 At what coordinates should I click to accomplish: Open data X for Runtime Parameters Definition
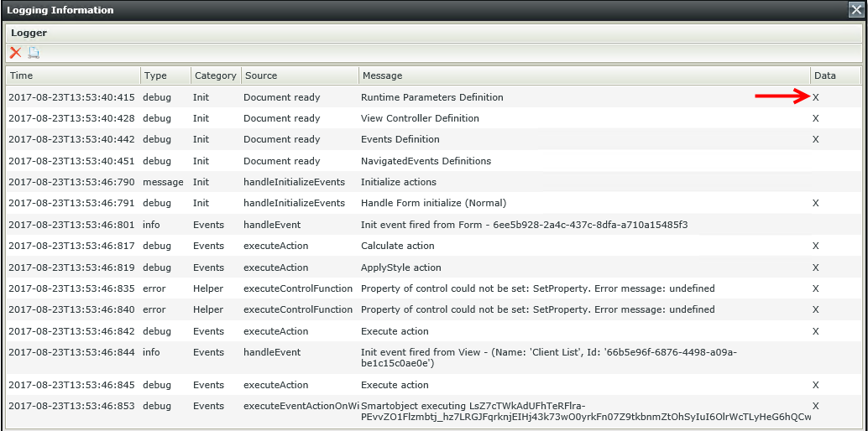point(815,97)
